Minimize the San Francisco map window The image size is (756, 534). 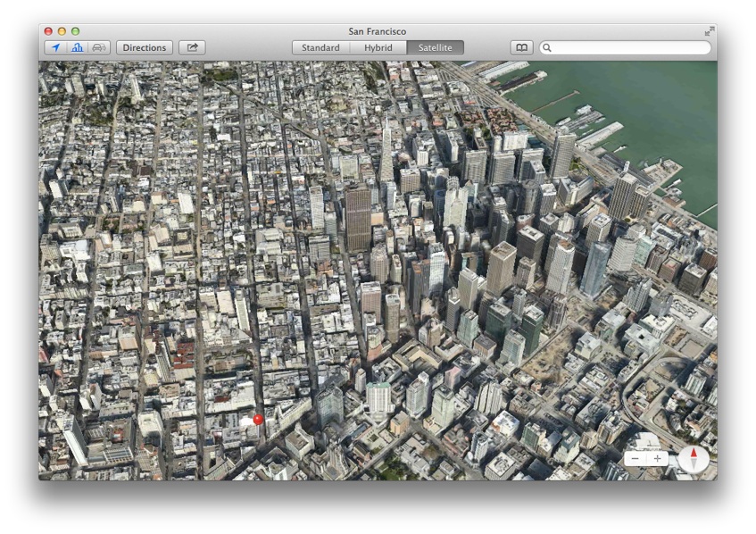pos(62,31)
